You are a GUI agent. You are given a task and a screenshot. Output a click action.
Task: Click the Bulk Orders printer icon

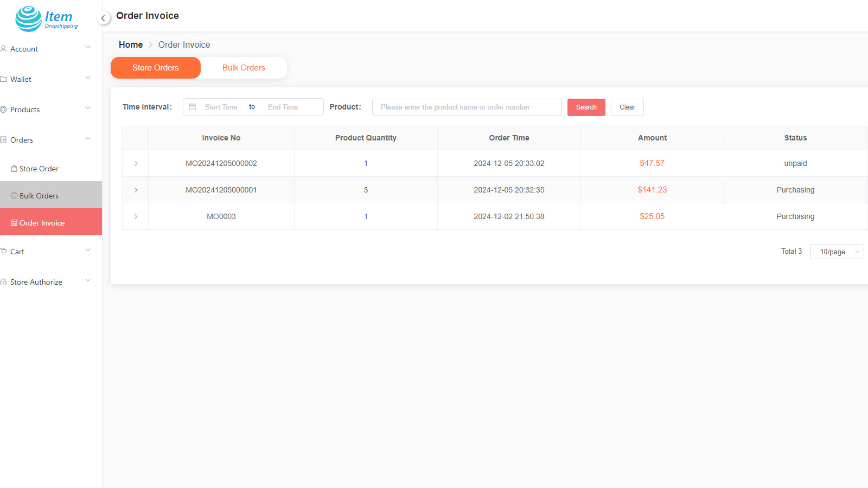14,196
